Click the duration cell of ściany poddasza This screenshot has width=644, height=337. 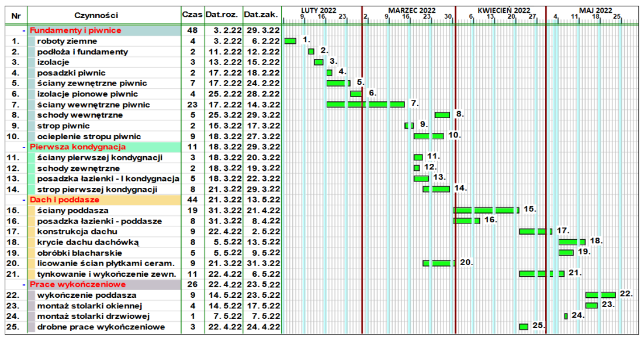coord(192,211)
